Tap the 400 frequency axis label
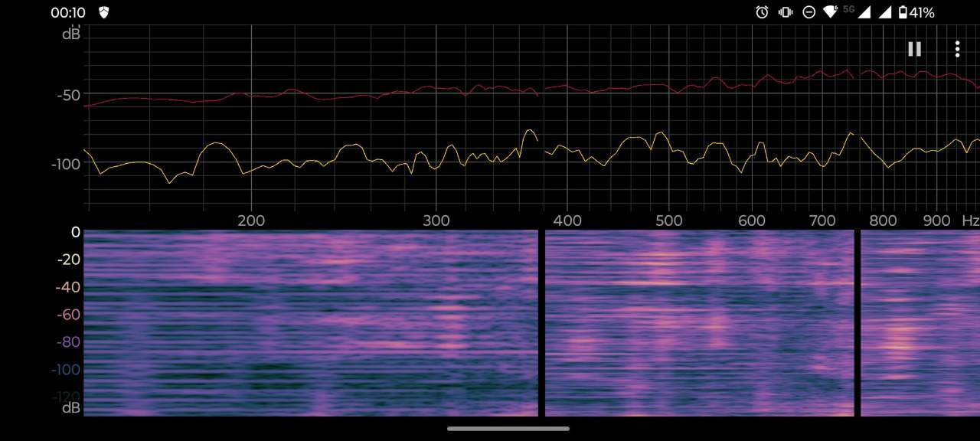This screenshot has width=980, height=441. tap(567, 220)
